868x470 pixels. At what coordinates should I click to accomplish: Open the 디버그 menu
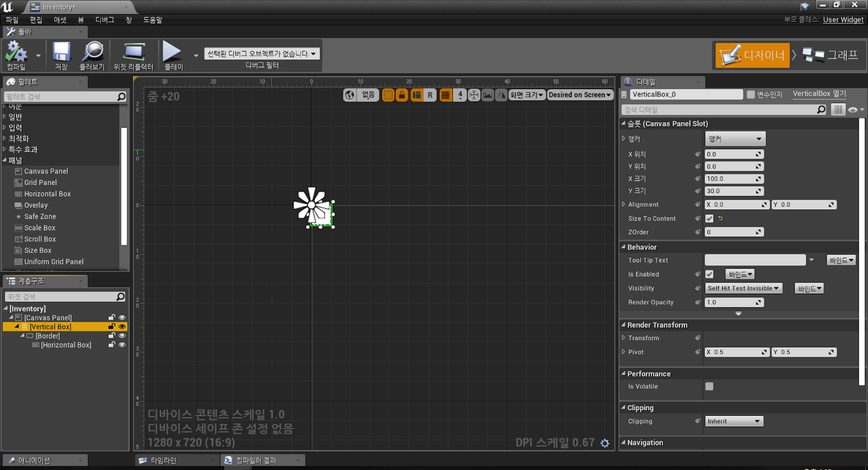coord(105,20)
